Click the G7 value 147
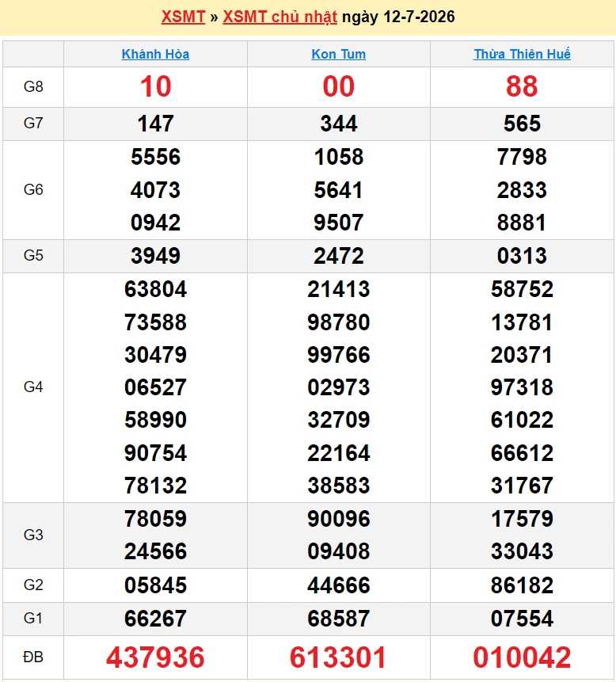 point(156,124)
